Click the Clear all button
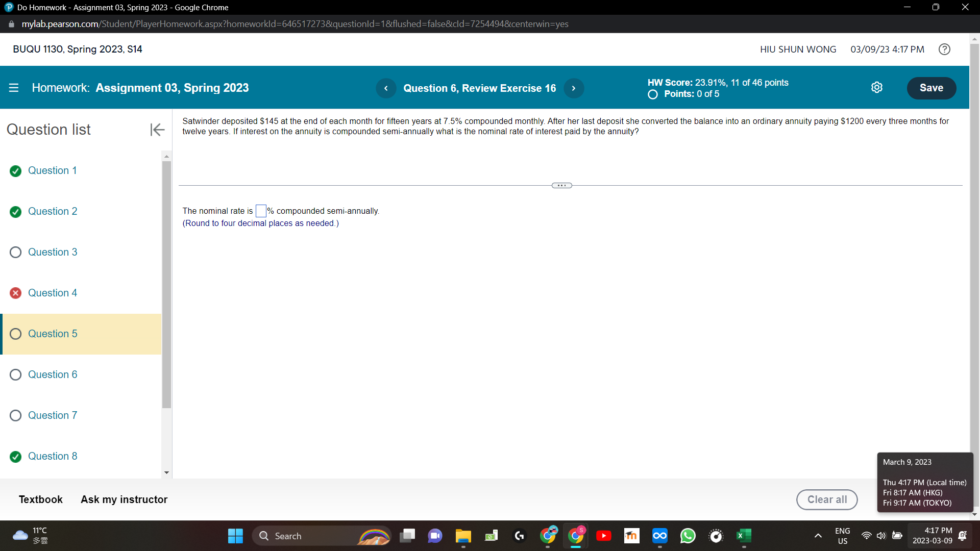Screen dimensions: 980x551 tap(827, 499)
